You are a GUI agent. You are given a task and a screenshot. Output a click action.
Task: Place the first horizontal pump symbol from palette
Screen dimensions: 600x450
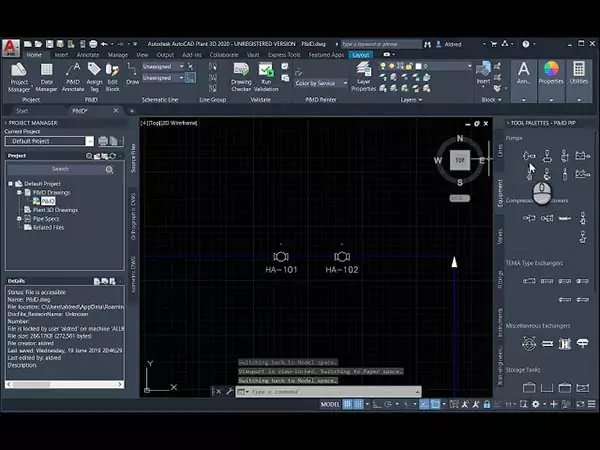click(x=529, y=156)
